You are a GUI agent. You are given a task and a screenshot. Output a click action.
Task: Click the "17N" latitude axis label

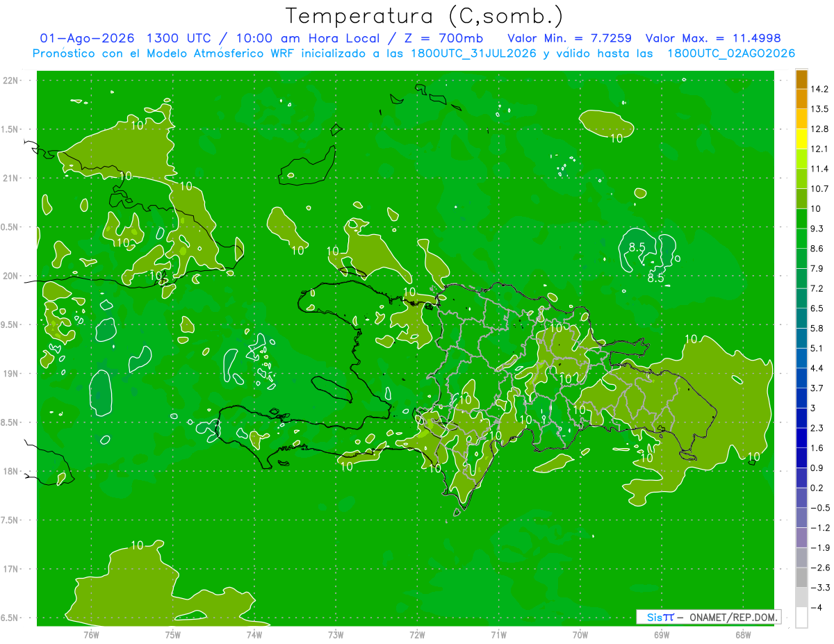[x=12, y=569]
